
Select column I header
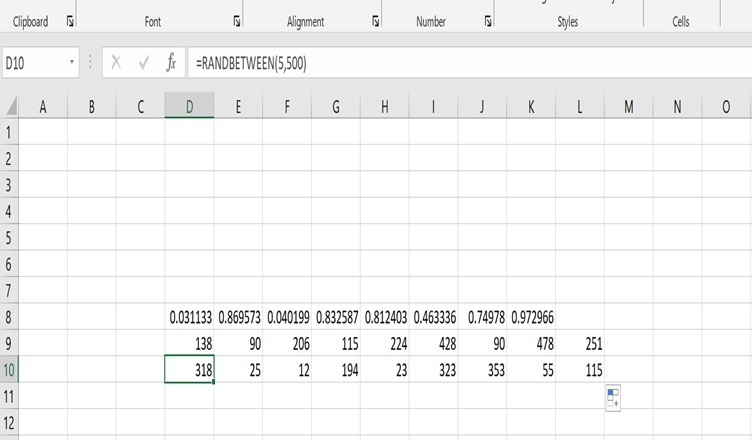[x=434, y=107]
